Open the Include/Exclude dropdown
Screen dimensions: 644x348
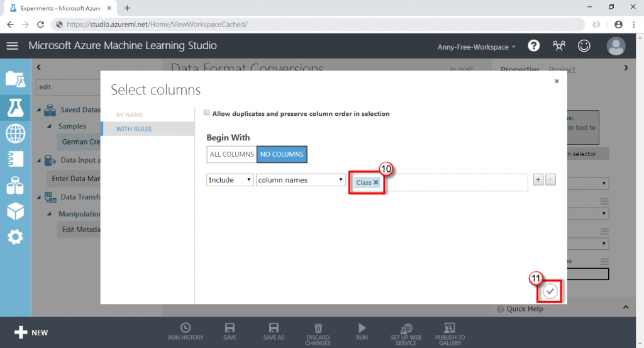230,180
